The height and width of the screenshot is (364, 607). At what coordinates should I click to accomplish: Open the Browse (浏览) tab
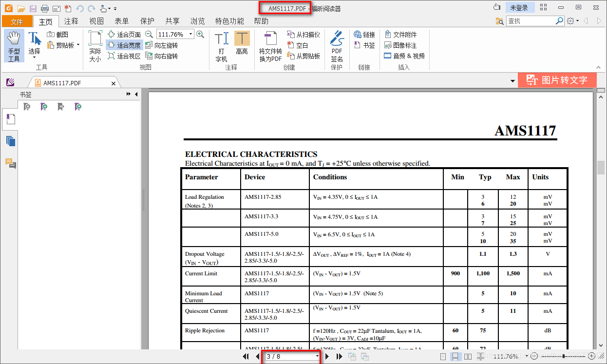(198, 21)
